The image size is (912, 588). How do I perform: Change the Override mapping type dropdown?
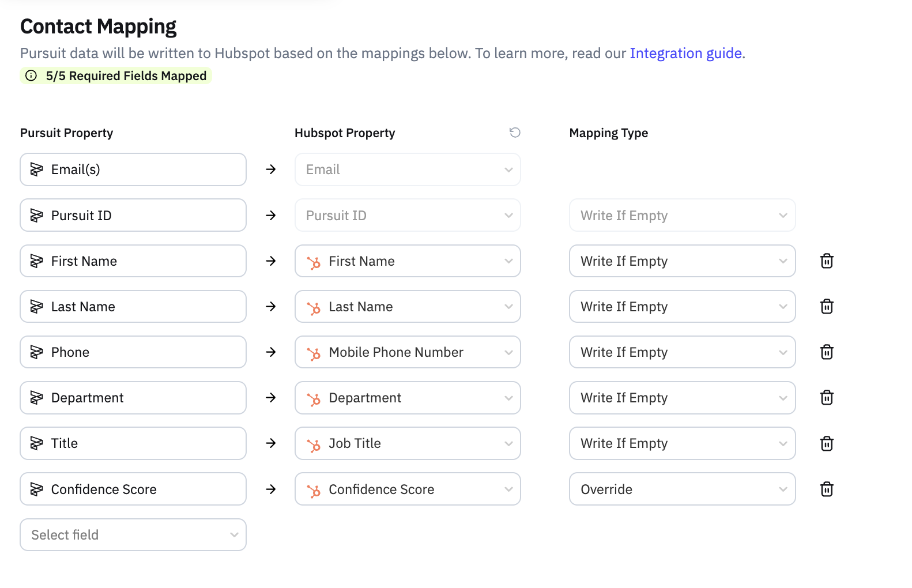[683, 489]
